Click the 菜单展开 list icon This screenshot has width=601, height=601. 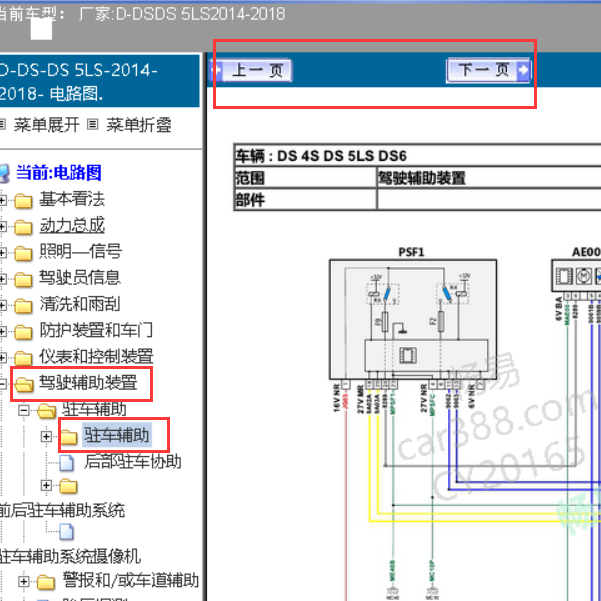click(2, 124)
